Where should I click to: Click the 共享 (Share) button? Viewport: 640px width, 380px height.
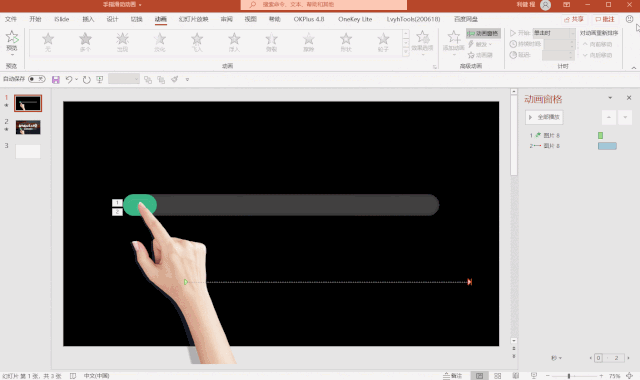click(573, 19)
